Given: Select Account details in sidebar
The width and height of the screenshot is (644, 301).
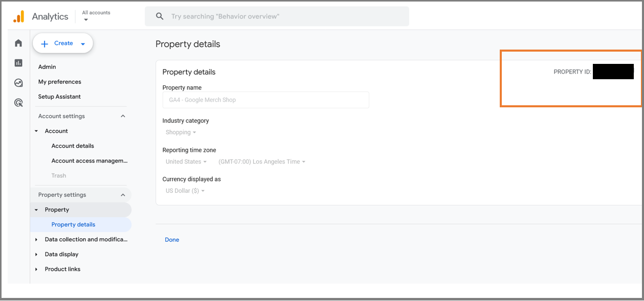Looking at the screenshot, I should (73, 146).
